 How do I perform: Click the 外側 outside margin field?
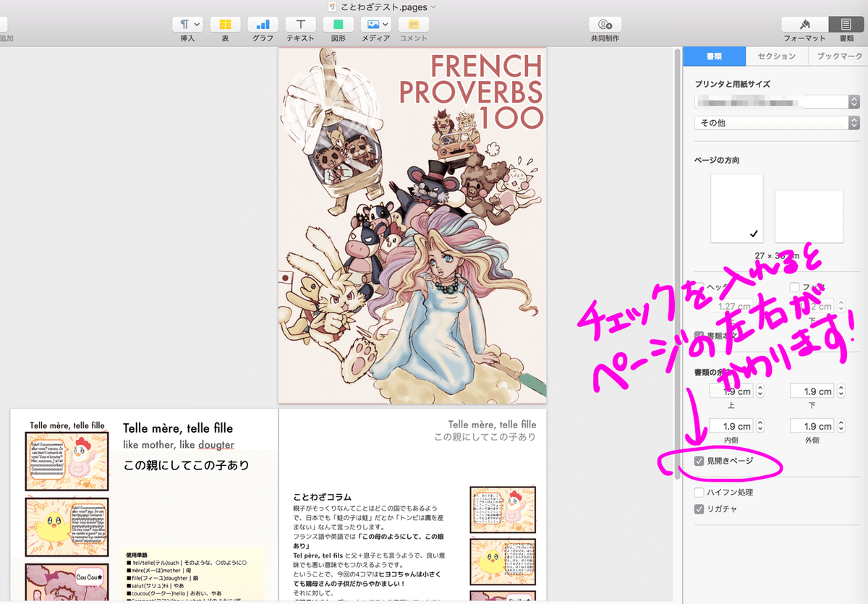812,426
